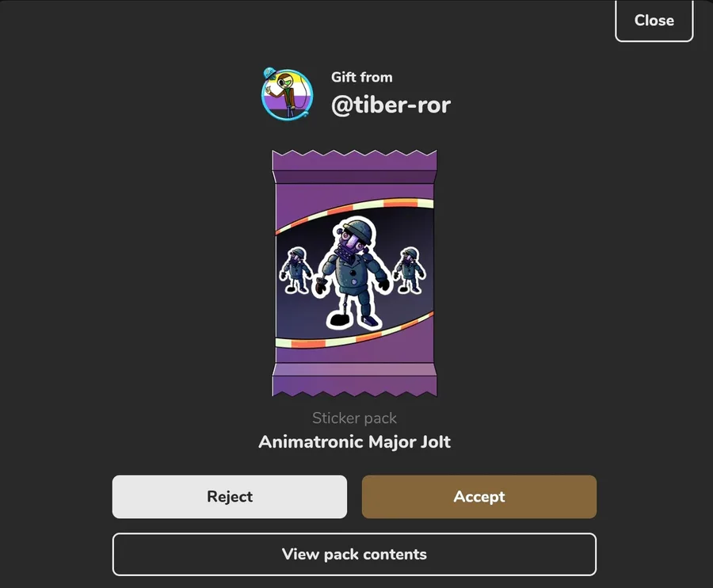
Task: Click the "Gift from" label
Action: [361, 78]
